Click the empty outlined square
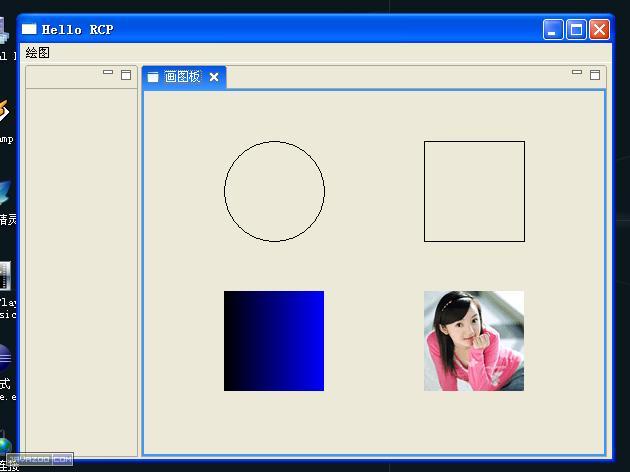The image size is (630, 472). (x=474, y=191)
